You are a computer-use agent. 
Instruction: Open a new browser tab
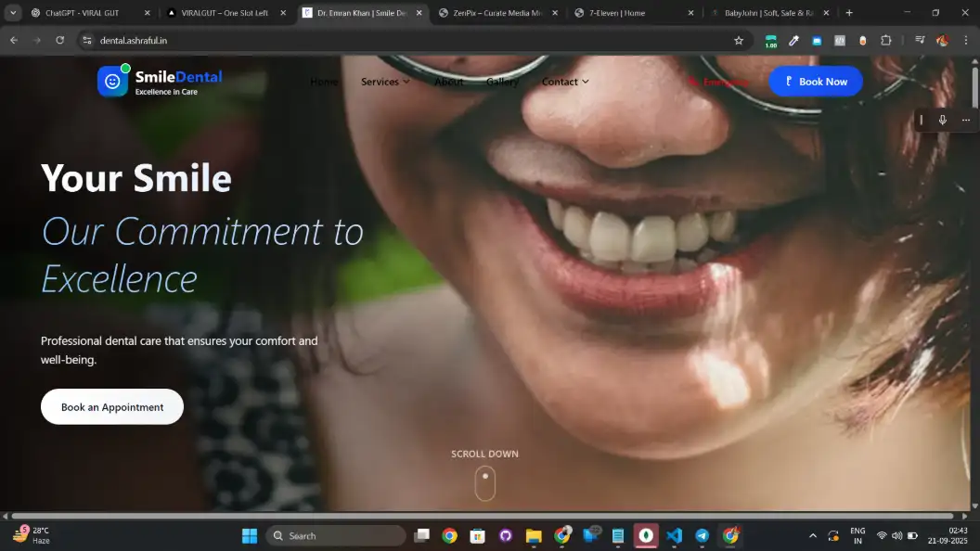point(849,12)
